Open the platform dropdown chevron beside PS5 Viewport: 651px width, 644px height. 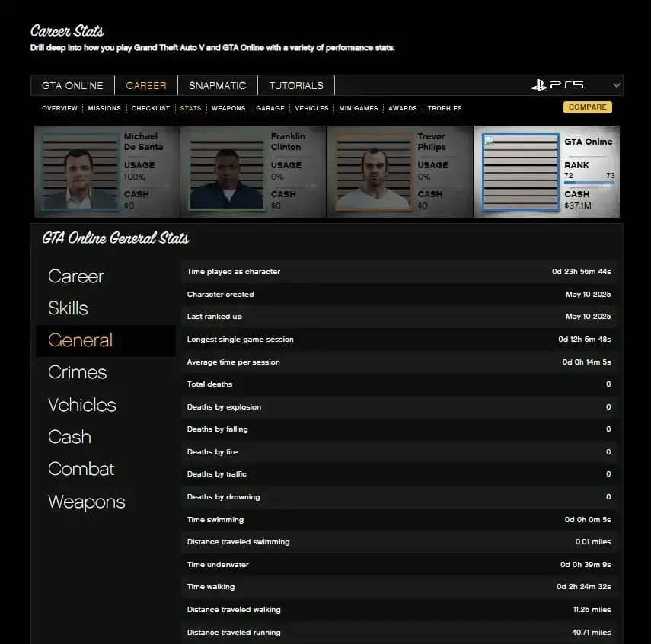point(617,85)
